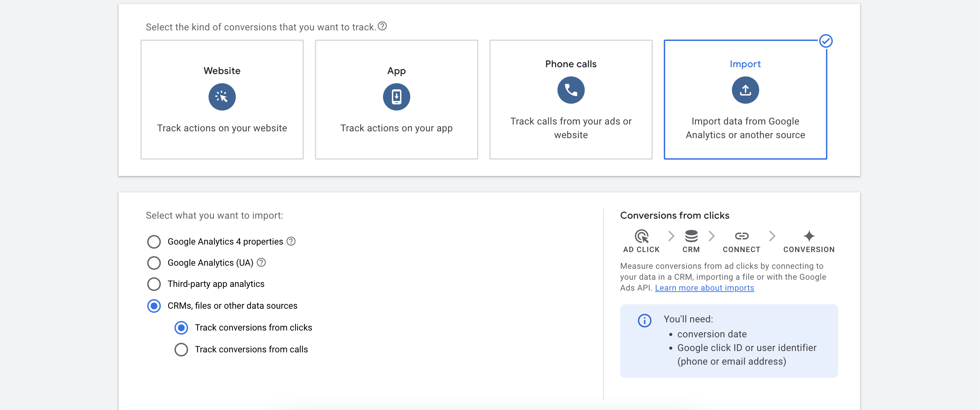The height and width of the screenshot is (410, 980).
Task: Click the Ad Click cursor icon
Action: [x=641, y=236]
